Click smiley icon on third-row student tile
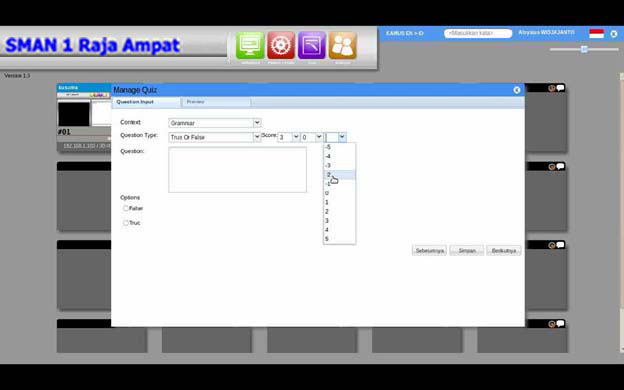624x390 pixels. pyautogui.click(x=552, y=245)
